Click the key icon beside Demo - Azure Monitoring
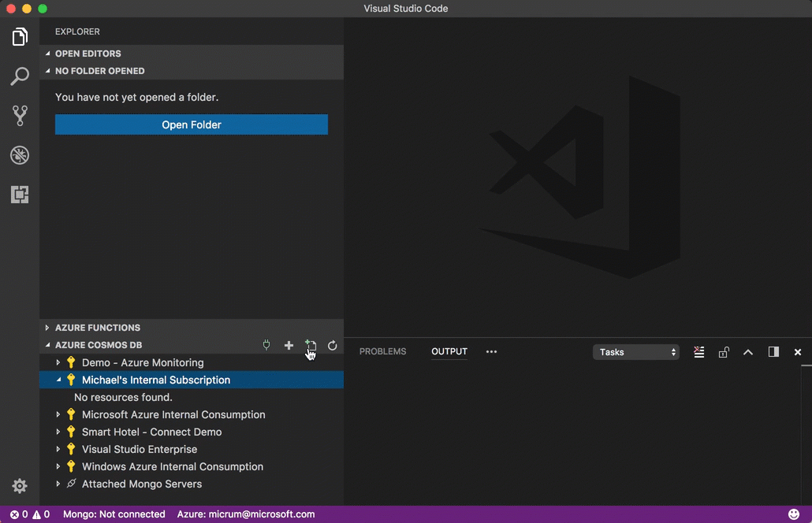 (71, 362)
